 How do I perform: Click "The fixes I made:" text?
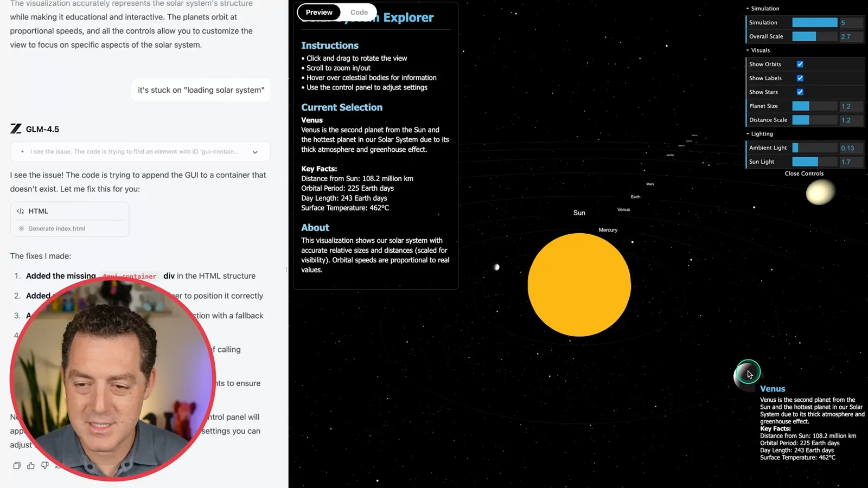(x=41, y=256)
